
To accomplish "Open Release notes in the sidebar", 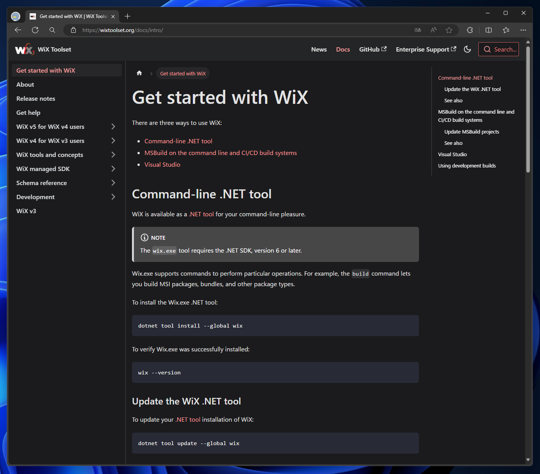I will pyautogui.click(x=35, y=99).
